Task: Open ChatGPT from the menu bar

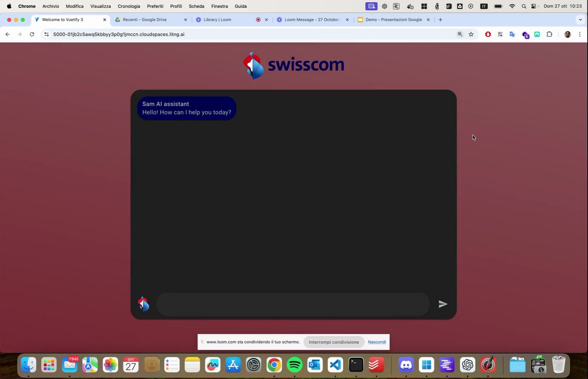Action: 384,6
